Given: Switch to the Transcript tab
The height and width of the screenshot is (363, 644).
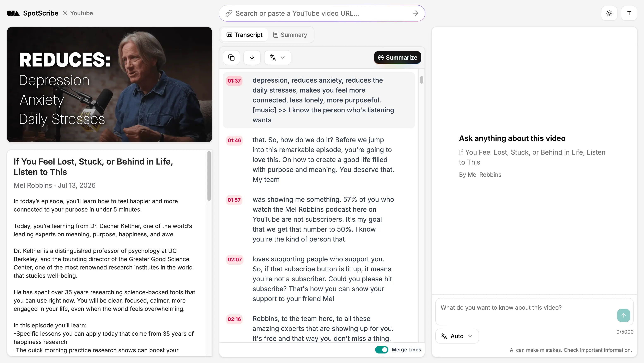Looking at the screenshot, I should (x=244, y=35).
